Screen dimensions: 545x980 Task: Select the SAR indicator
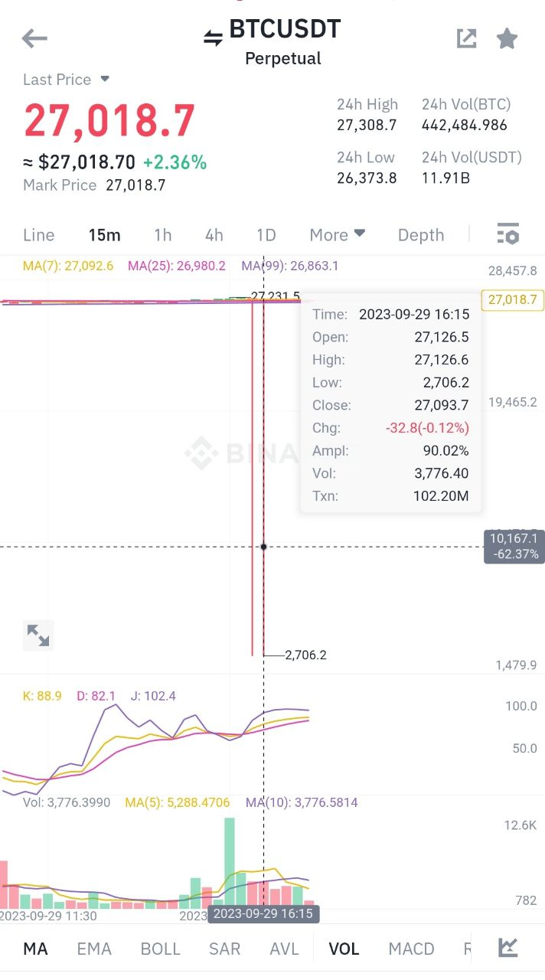(x=224, y=948)
